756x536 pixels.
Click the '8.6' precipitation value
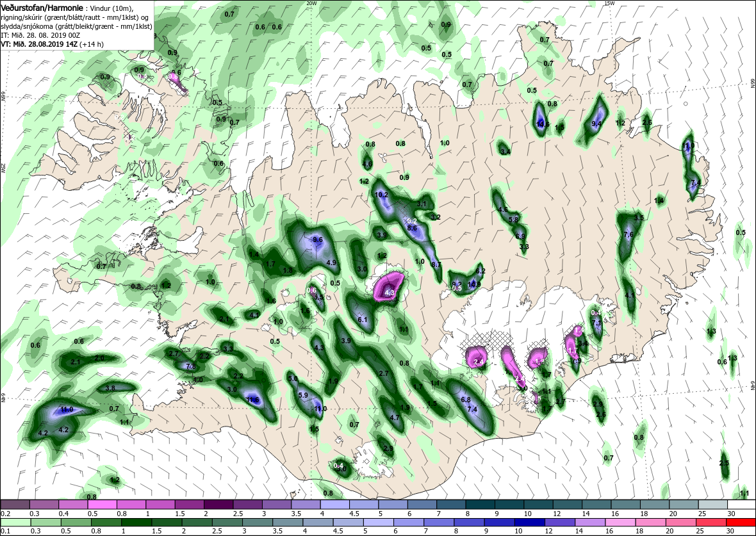(413, 229)
